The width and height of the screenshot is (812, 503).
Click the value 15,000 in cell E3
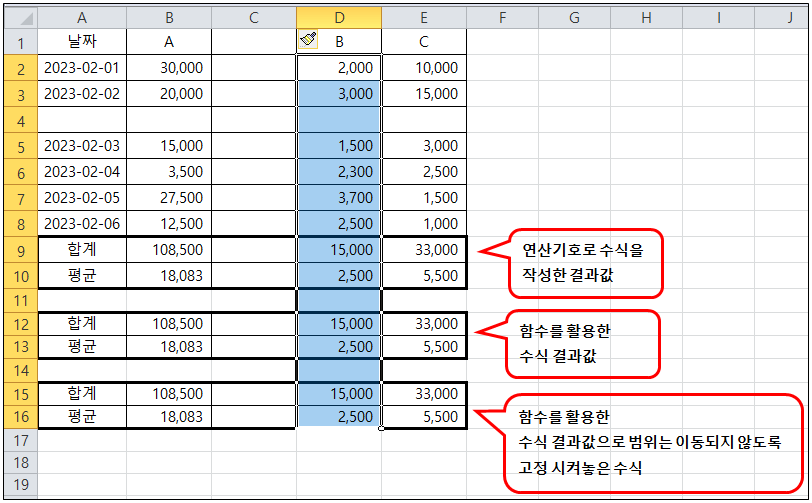coord(437,94)
